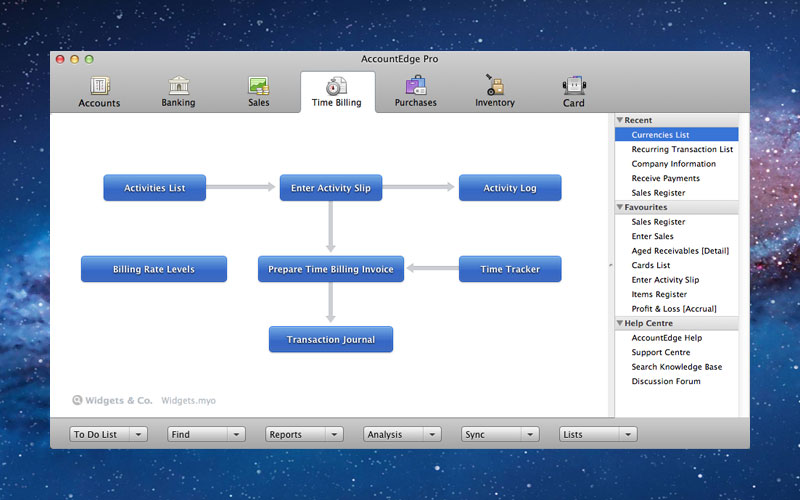
Task: Click the Sync button label
Action: (475, 435)
